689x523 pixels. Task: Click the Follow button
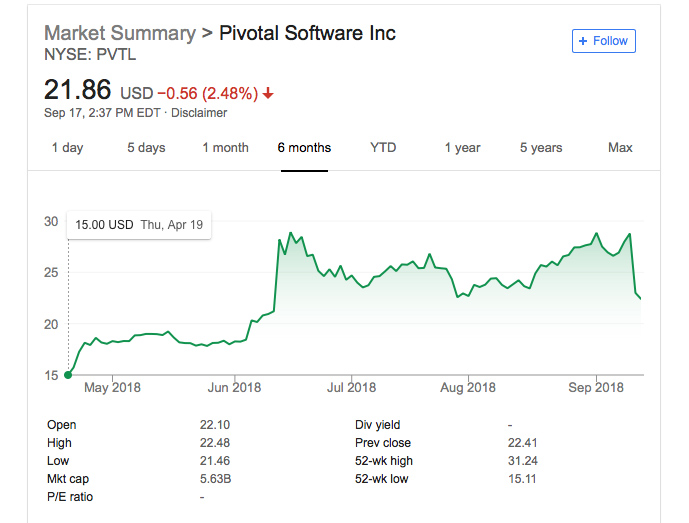click(x=603, y=41)
